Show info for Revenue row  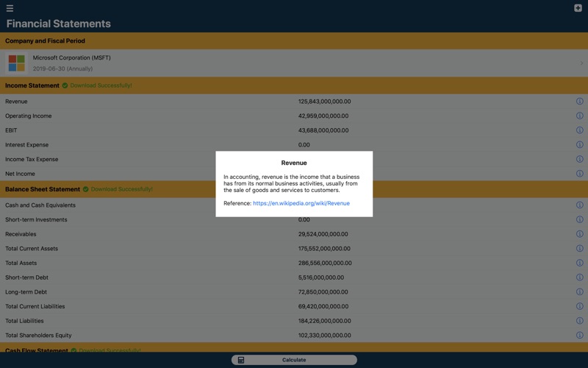click(579, 102)
